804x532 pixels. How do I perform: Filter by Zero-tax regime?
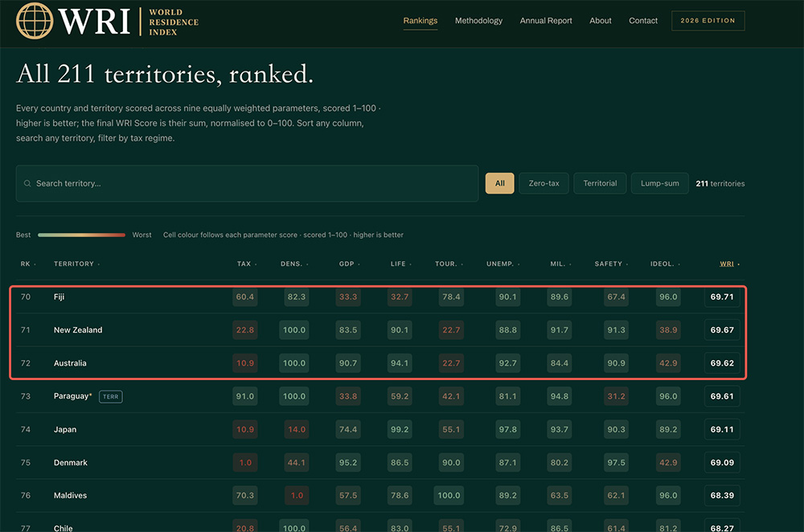click(544, 183)
